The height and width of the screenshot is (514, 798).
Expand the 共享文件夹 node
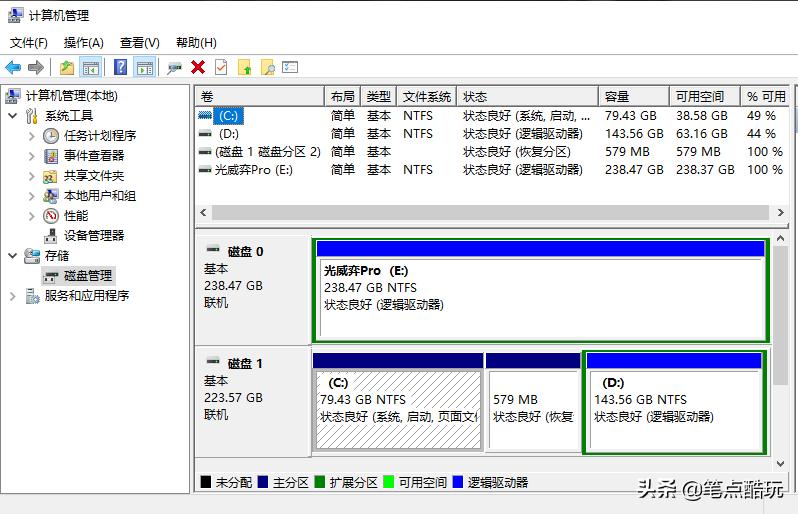point(32,176)
